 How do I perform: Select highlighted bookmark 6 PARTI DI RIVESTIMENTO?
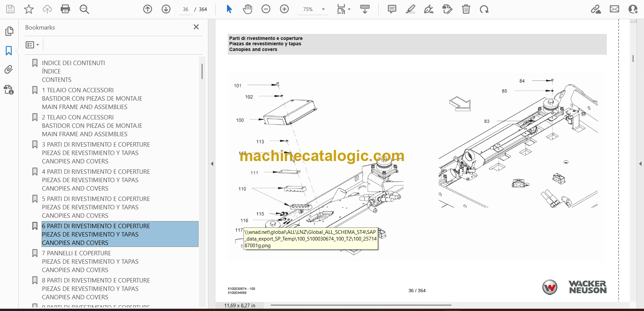tap(120, 234)
